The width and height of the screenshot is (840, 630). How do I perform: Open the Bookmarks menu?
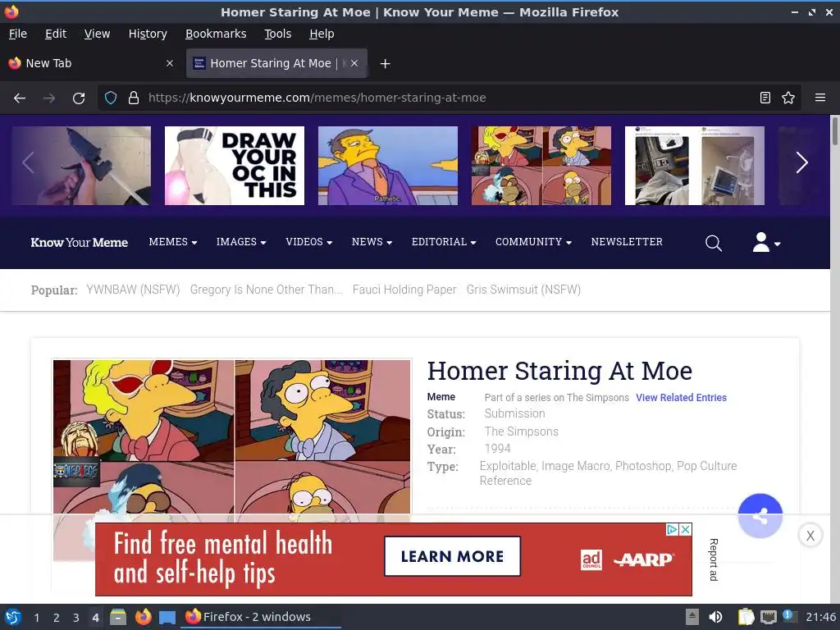[216, 34]
